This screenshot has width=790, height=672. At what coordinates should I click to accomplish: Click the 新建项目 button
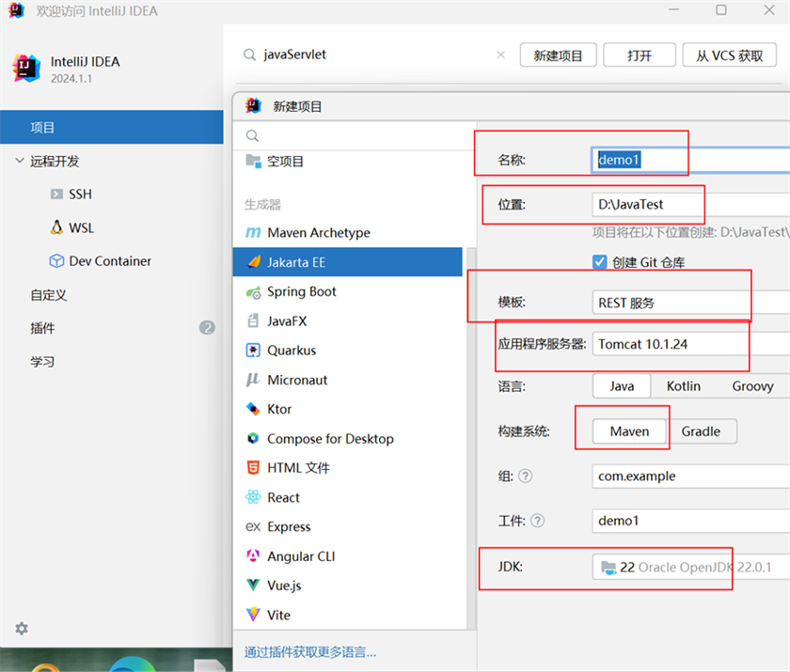click(x=559, y=55)
